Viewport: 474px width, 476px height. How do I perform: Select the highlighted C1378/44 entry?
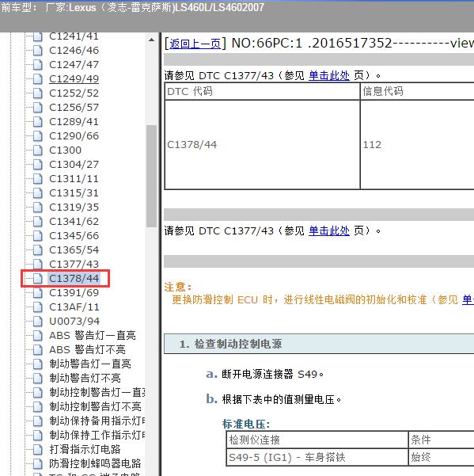[74, 279]
